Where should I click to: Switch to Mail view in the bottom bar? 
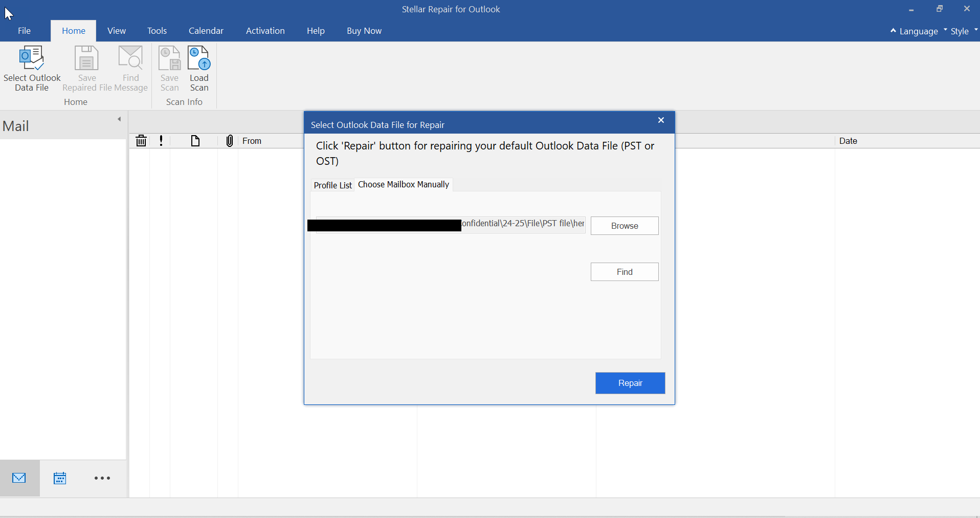(x=19, y=478)
